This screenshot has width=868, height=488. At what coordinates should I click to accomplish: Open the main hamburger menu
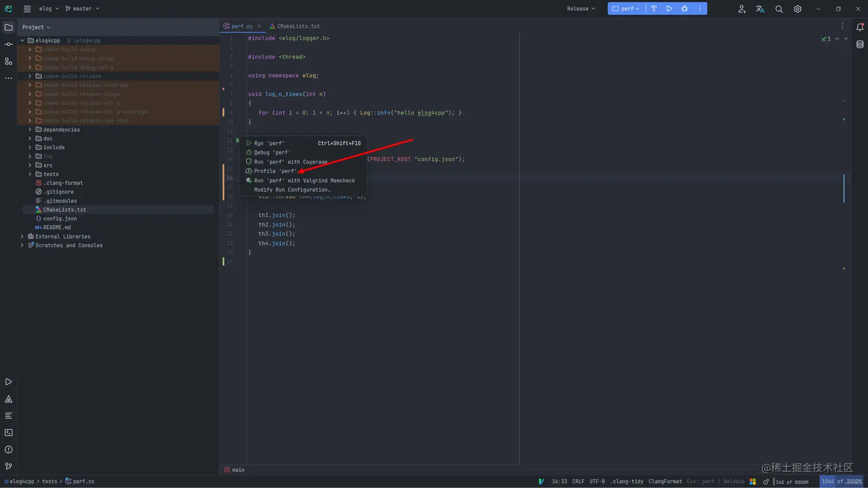pyautogui.click(x=27, y=9)
